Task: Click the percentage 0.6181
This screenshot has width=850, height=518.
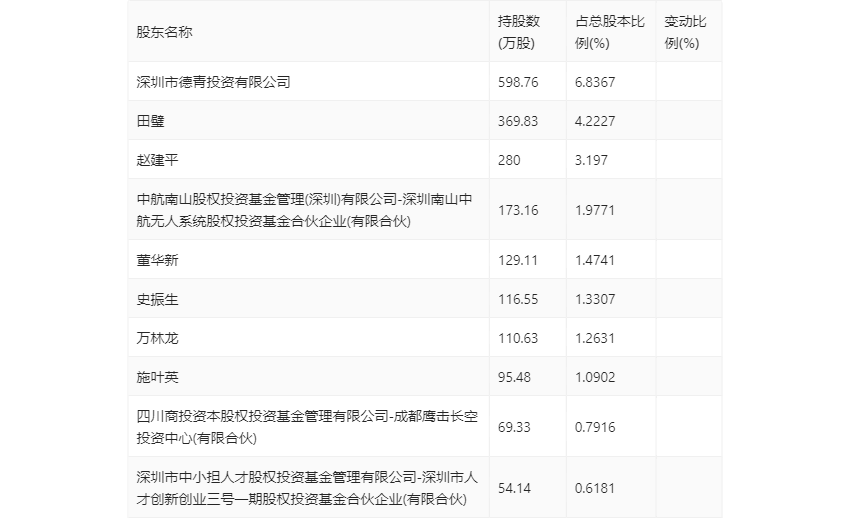Action: tap(595, 488)
